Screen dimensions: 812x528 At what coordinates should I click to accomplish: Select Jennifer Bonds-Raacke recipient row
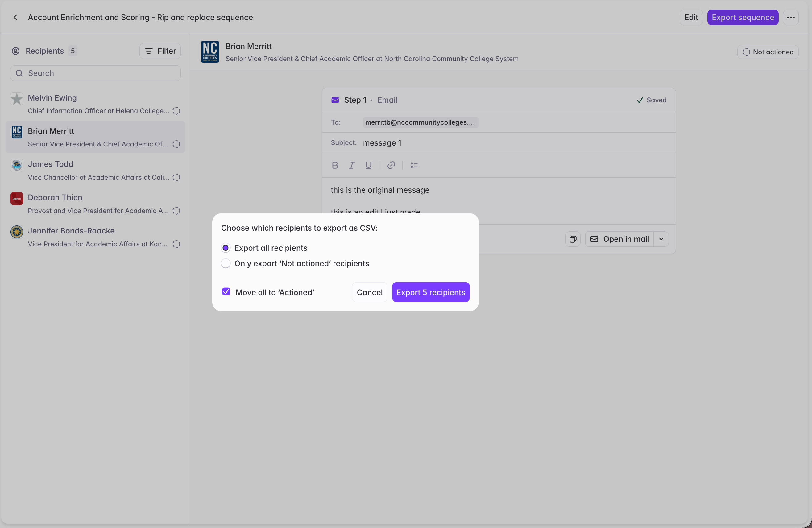point(95,237)
